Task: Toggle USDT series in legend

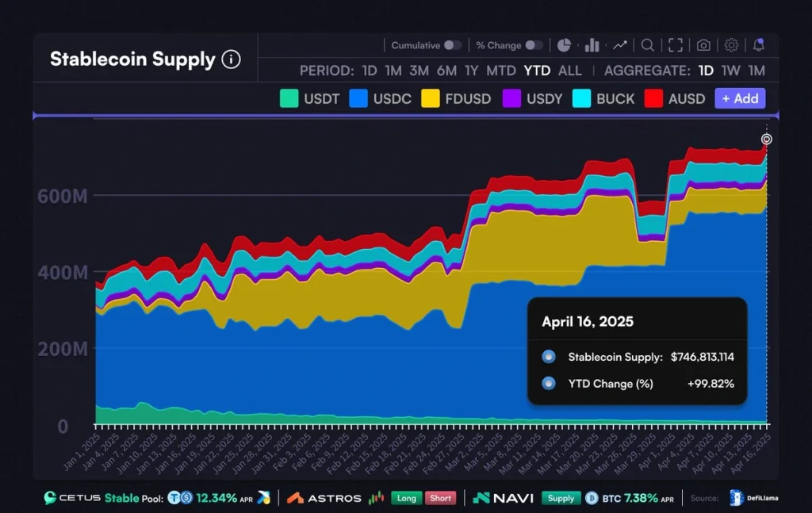Action: pyautogui.click(x=310, y=98)
